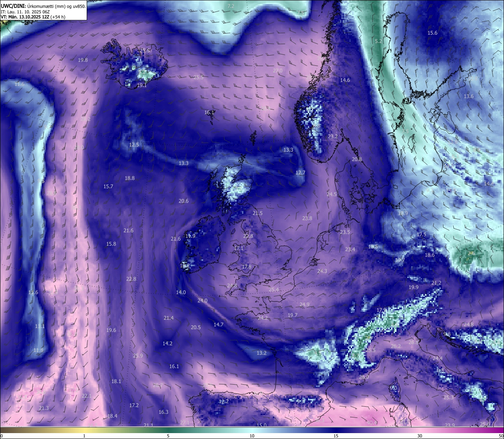Click the 24.5 value label

pos(332,194)
